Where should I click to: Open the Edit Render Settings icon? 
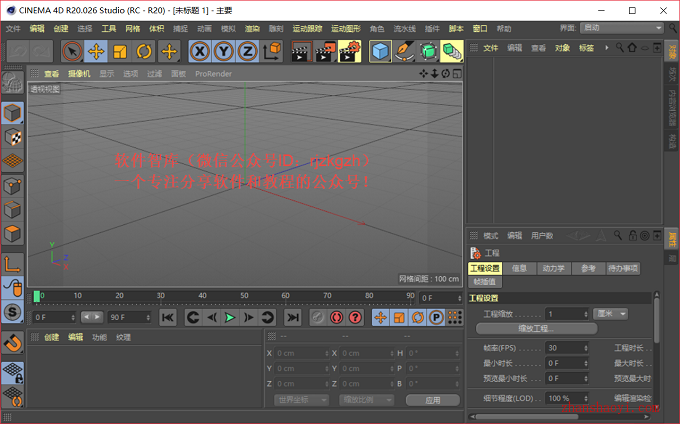tap(350, 52)
